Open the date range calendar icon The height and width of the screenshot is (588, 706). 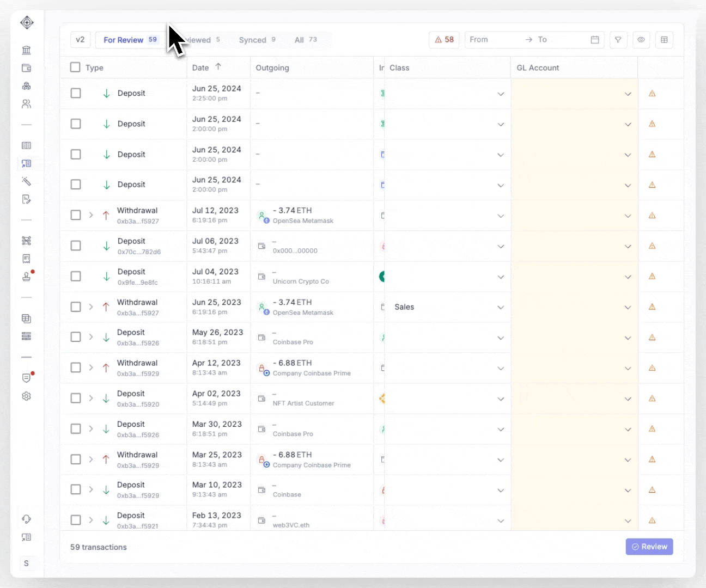(x=595, y=39)
